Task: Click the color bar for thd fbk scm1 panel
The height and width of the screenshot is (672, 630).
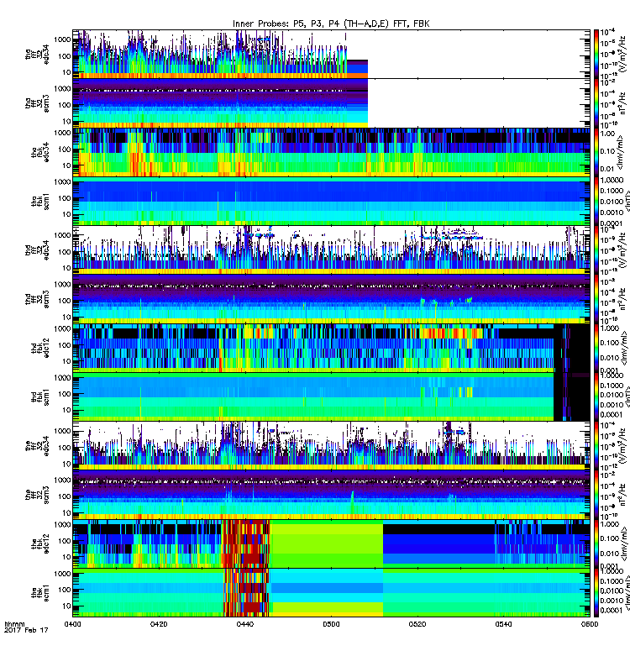Action: pos(596,396)
